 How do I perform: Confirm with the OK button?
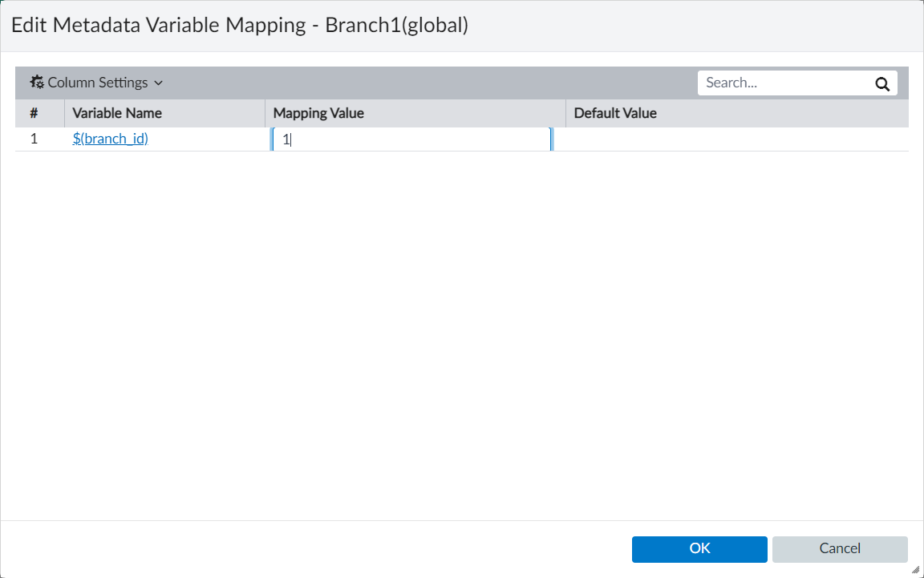coord(699,549)
